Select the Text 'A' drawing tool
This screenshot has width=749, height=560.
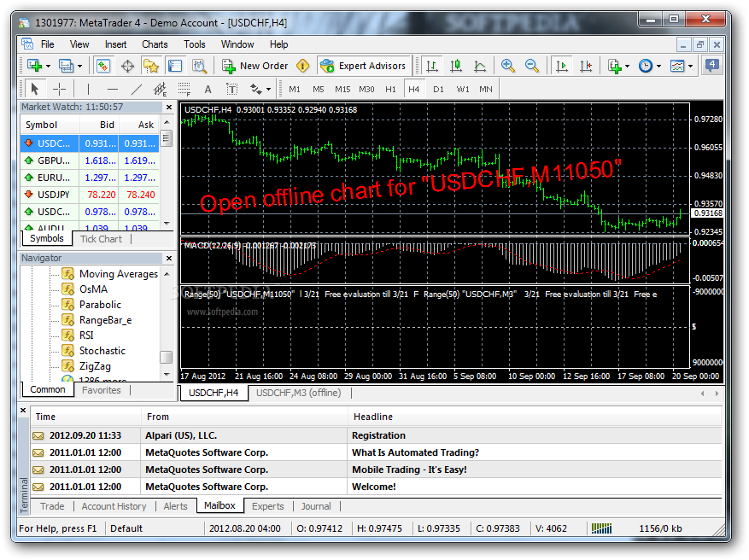click(x=208, y=89)
